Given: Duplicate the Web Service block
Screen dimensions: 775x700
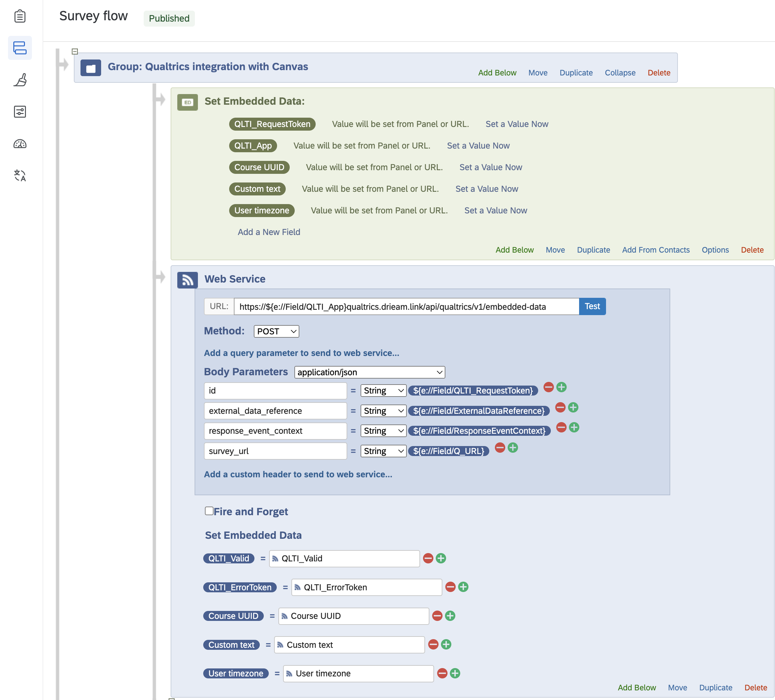Looking at the screenshot, I should tap(715, 687).
